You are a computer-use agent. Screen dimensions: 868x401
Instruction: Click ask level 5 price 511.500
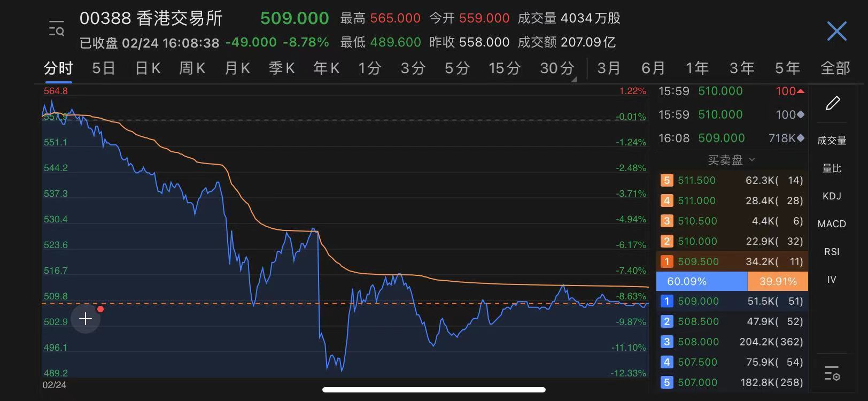(x=696, y=180)
